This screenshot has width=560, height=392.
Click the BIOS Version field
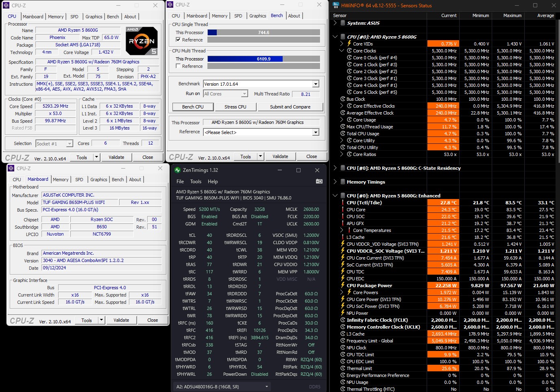102,261
